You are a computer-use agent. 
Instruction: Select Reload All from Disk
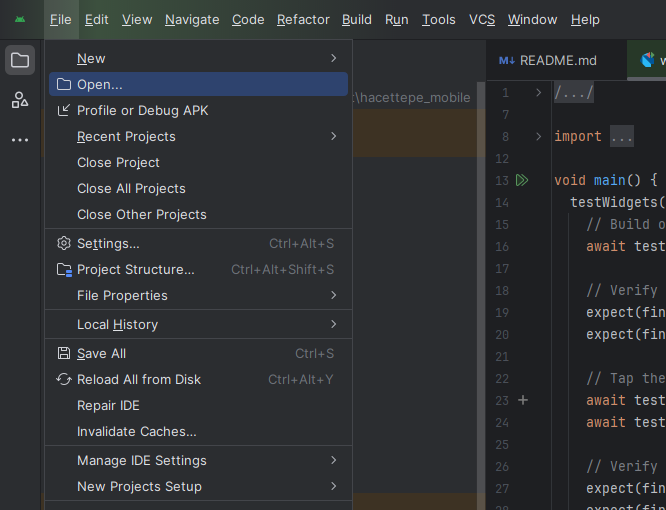[198, 379]
